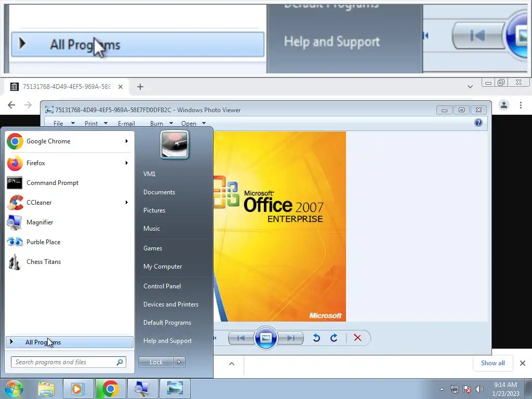Click E-mail in Photo Viewer toolbar
The height and width of the screenshot is (399, 532).
[126, 124]
